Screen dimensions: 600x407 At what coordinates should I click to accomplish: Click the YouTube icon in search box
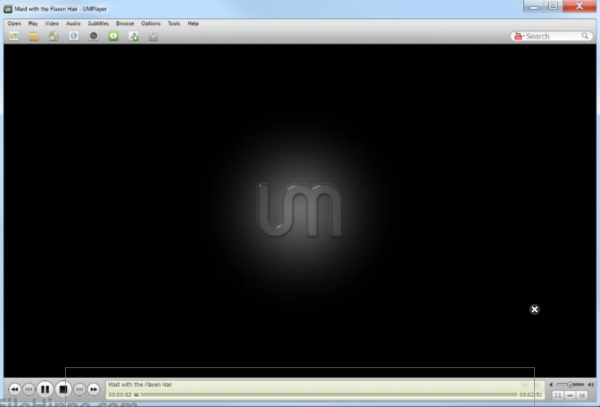518,36
